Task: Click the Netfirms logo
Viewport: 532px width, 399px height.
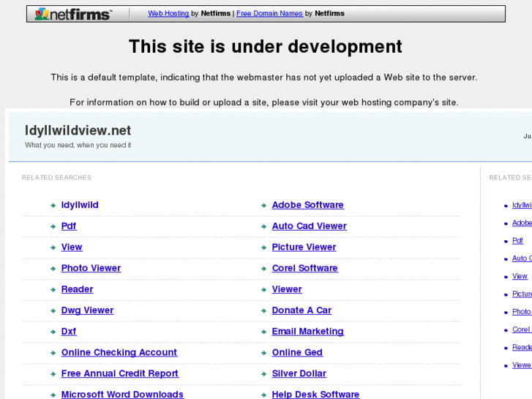Action: coord(73,14)
